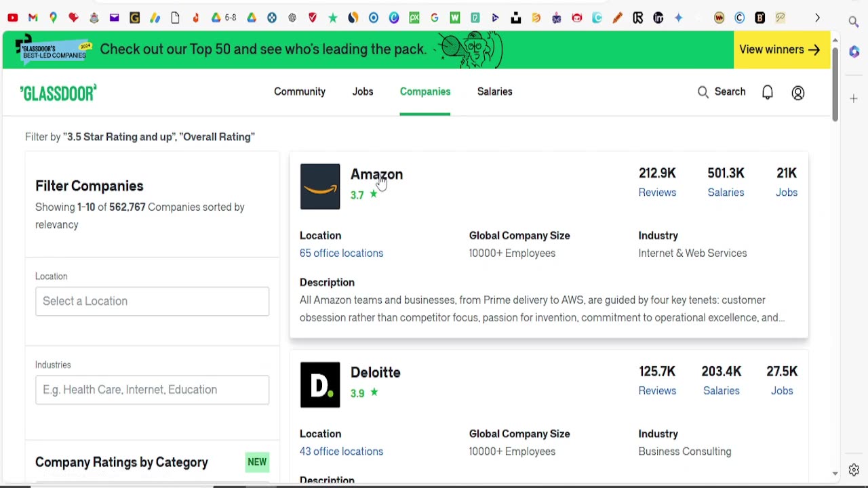
Task: Click the page vertical scrollbar
Action: coord(835,85)
